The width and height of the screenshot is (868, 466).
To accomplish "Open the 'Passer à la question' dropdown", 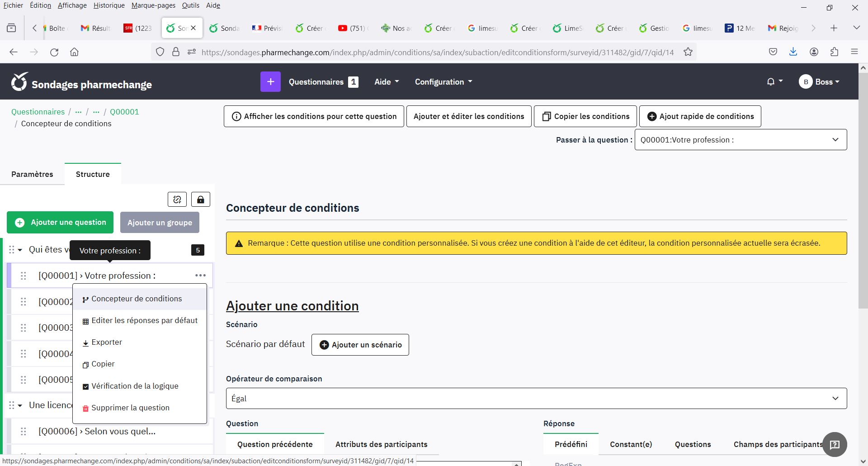I will pos(741,140).
